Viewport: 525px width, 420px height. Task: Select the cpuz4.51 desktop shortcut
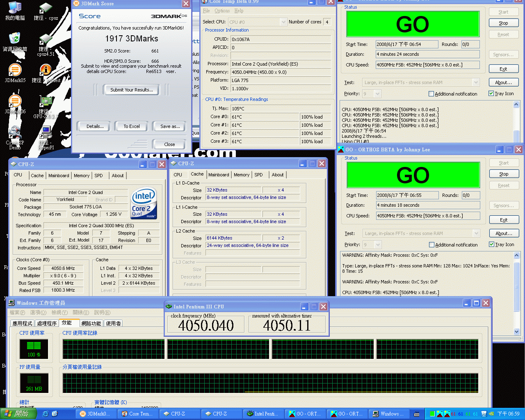point(46,44)
